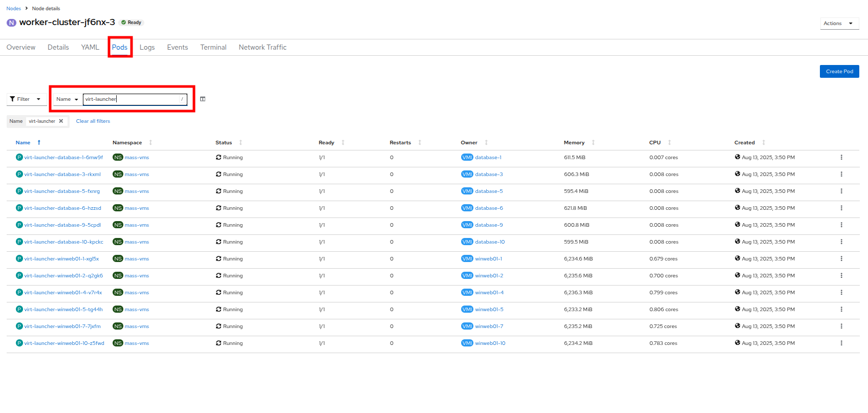Expand the Actions dropdown menu
Screen dimensions: 868x413
[x=839, y=24]
